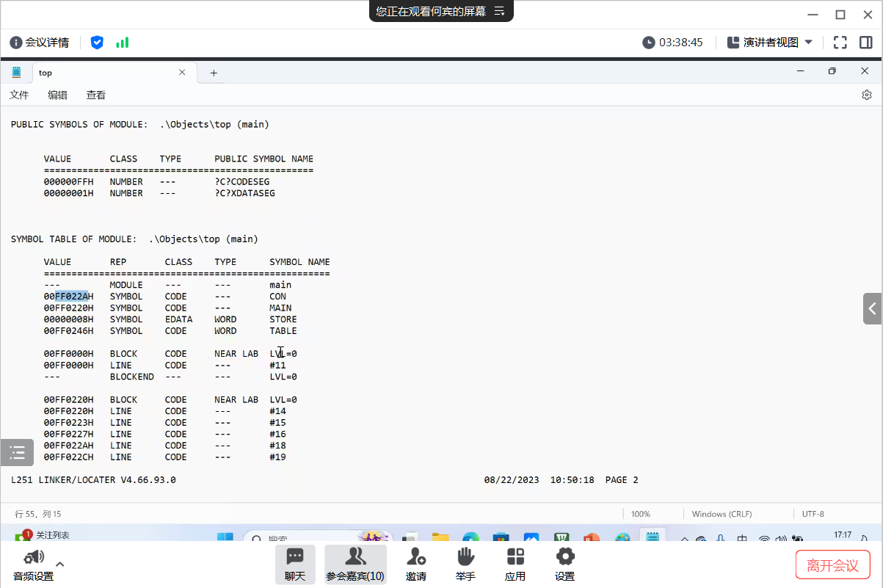Expand the collapsed right side panel

click(x=872, y=308)
